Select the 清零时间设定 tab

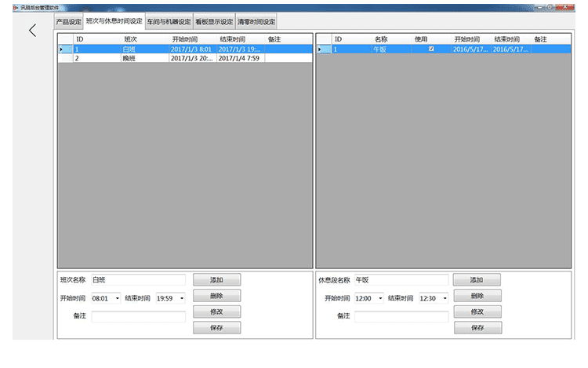(x=256, y=21)
